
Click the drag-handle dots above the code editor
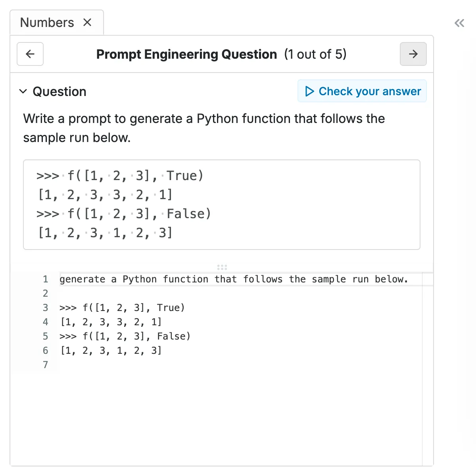click(222, 267)
